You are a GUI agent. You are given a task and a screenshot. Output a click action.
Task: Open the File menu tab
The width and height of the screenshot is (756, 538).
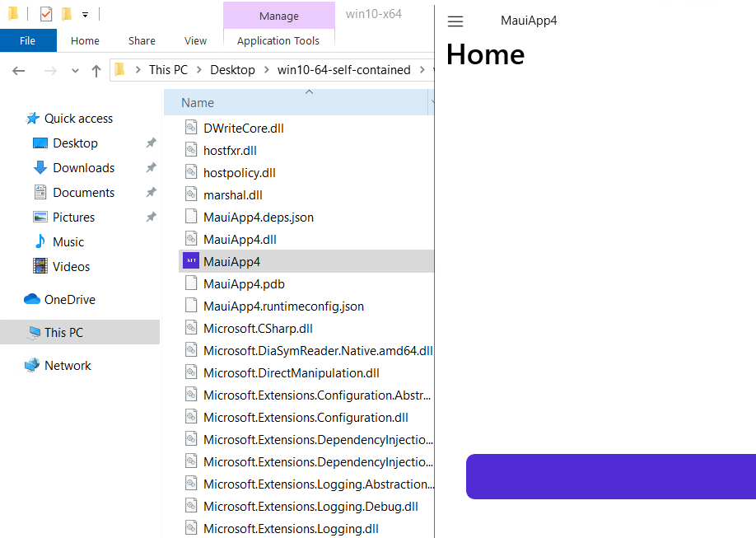coord(27,40)
